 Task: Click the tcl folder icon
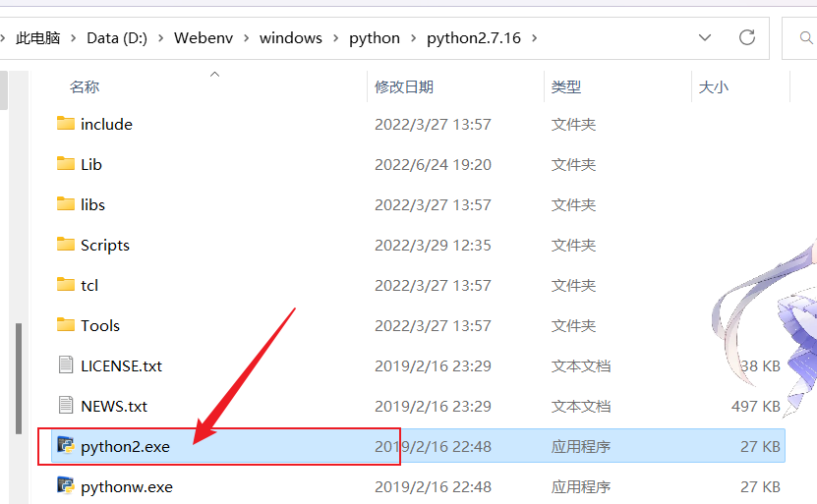(x=66, y=284)
